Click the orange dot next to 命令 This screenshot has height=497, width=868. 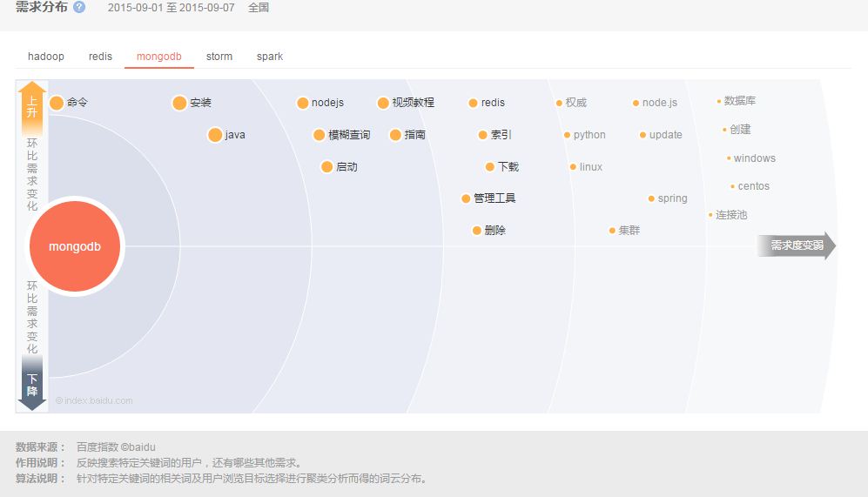[x=57, y=103]
